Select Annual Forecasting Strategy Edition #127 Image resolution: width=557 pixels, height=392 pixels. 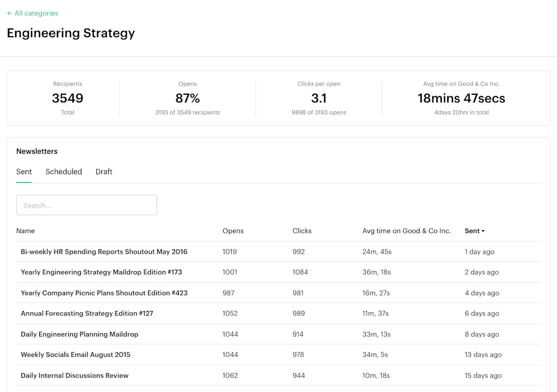tap(87, 313)
